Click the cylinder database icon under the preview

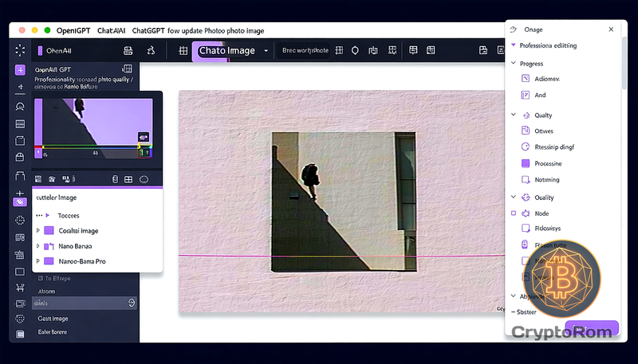pos(115,179)
